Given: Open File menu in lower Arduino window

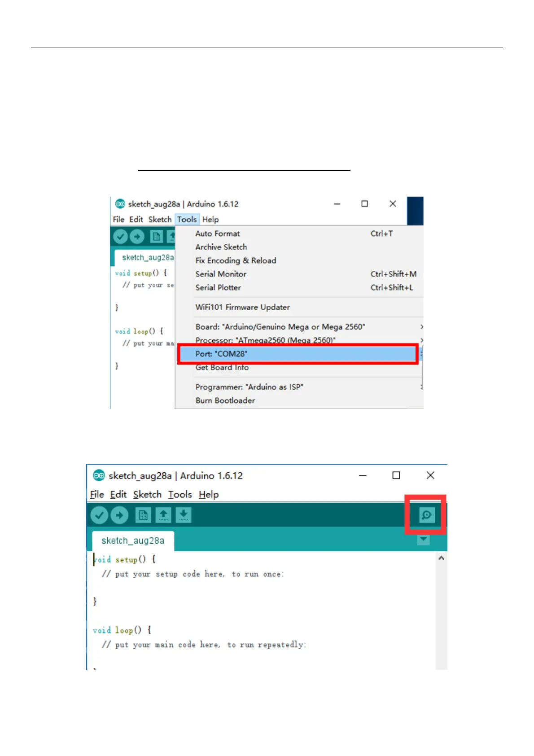Looking at the screenshot, I should (97, 494).
